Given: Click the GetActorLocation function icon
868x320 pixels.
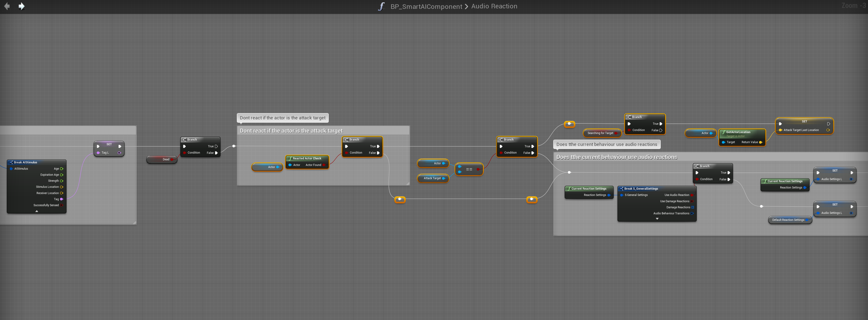Looking at the screenshot, I should pos(724,132).
